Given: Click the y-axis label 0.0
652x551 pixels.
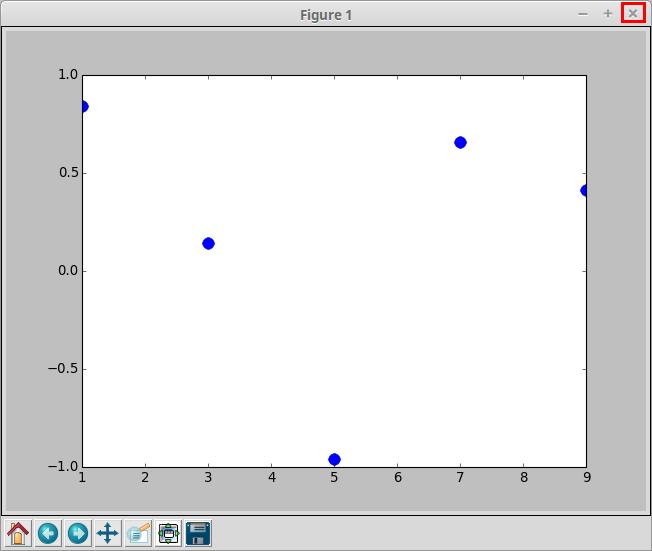Looking at the screenshot, I should coord(69,271).
